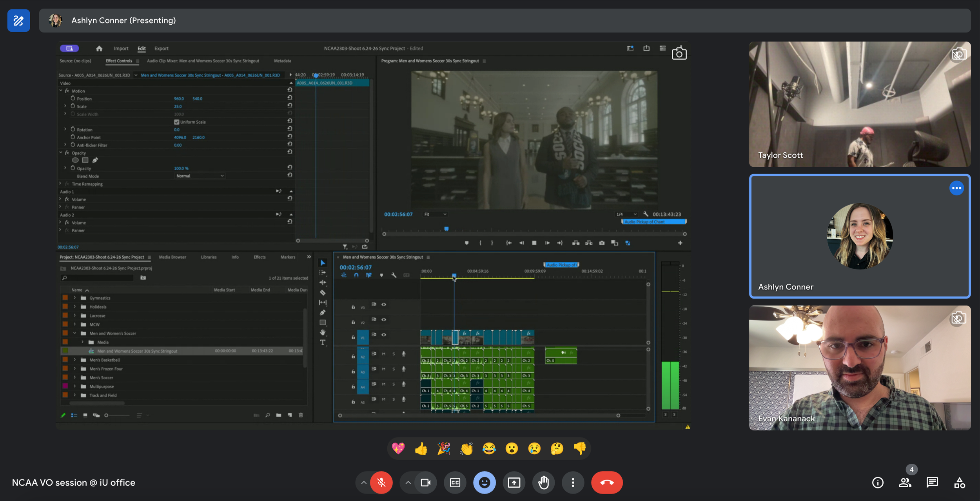Open more options three-dot button
This screenshot has height=501, width=980.
tap(573, 483)
